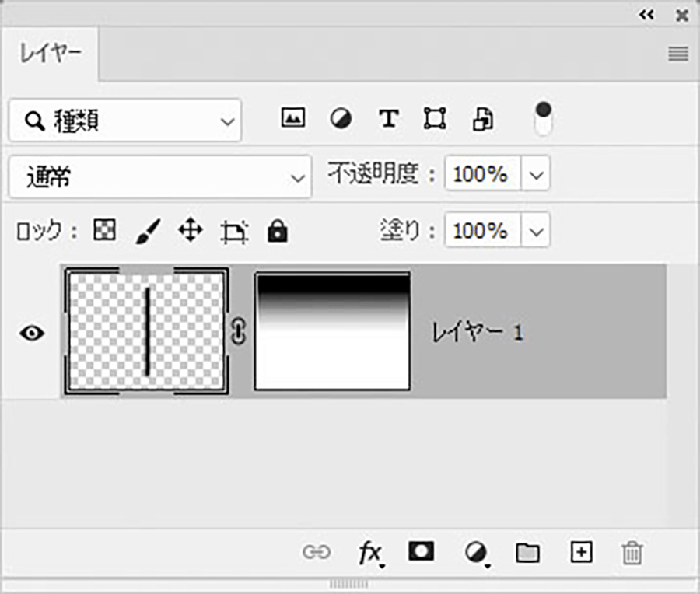Lock position move-arrows icon
The height and width of the screenshot is (594, 700).
point(191,231)
